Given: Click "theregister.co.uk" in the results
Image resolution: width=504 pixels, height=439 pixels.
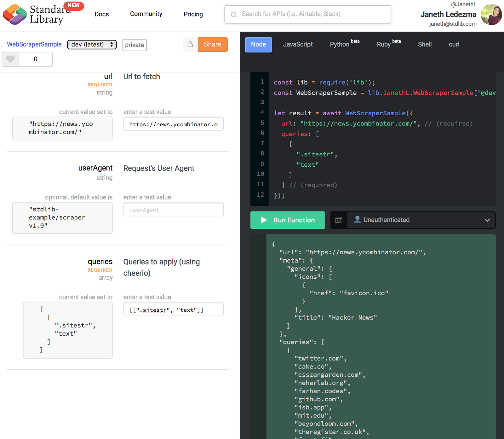Looking at the screenshot, I should [330, 432].
